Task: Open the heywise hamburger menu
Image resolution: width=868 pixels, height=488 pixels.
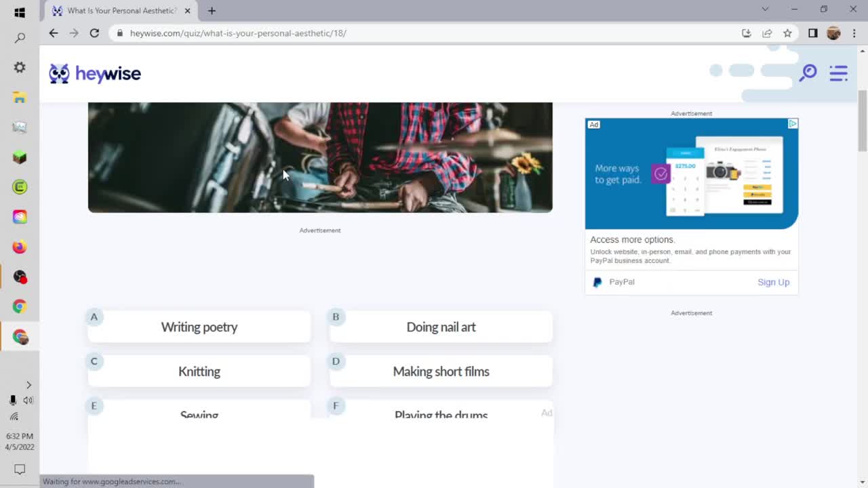Action: (839, 73)
